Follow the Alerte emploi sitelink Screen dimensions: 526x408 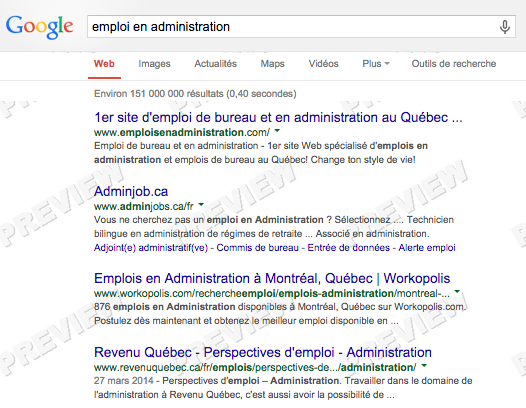[x=427, y=248]
